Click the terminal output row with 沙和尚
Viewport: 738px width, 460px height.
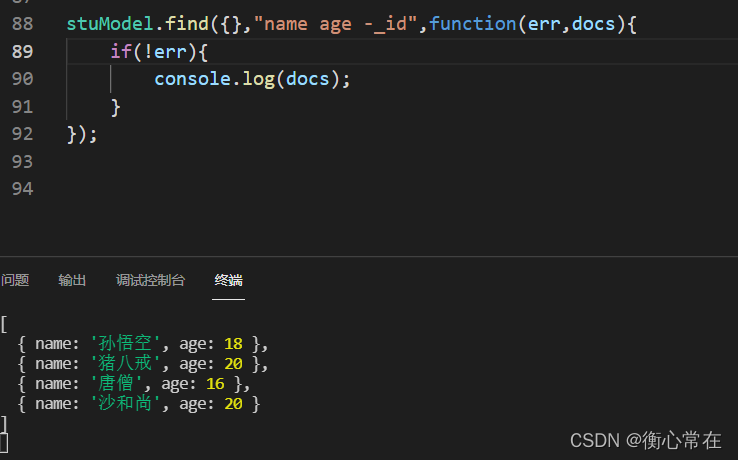click(x=139, y=404)
